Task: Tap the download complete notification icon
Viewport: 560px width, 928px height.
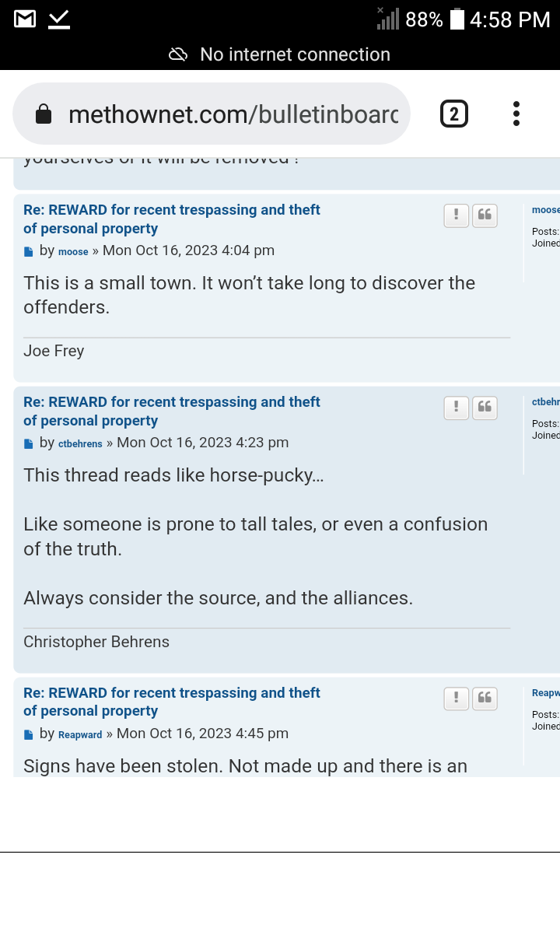Action: 59,19
